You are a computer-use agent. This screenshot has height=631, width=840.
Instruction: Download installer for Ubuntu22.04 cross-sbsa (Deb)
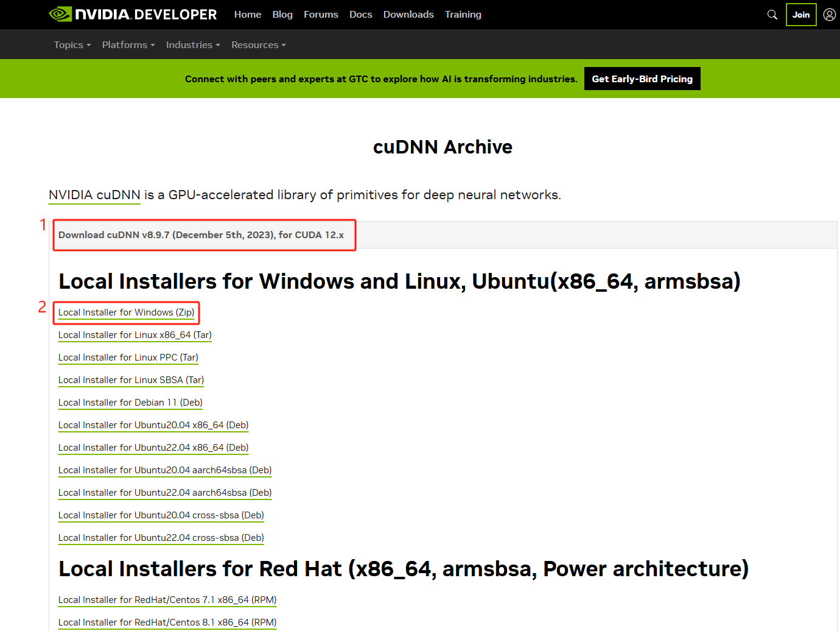(x=161, y=538)
